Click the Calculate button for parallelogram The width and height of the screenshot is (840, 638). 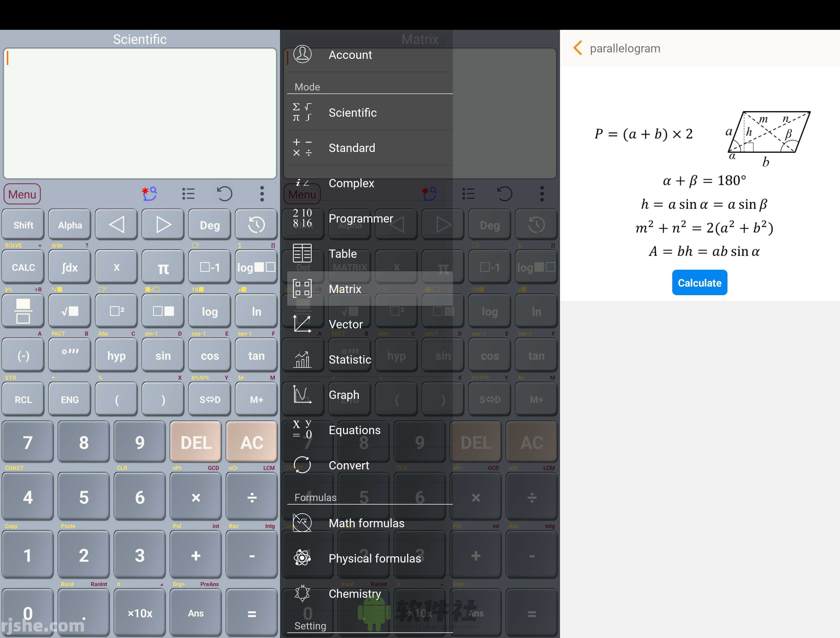[699, 282]
